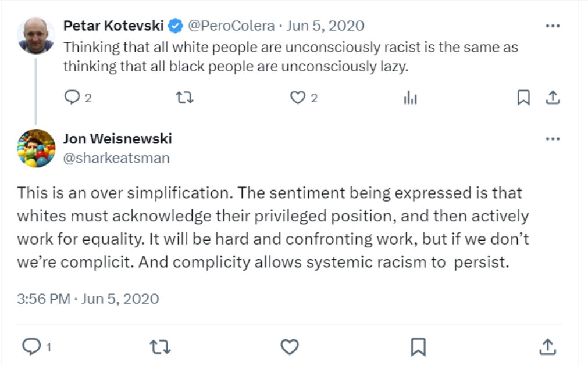Reply to Petar Kotevski's tweet
This screenshot has width=588, height=366.
[x=72, y=98]
